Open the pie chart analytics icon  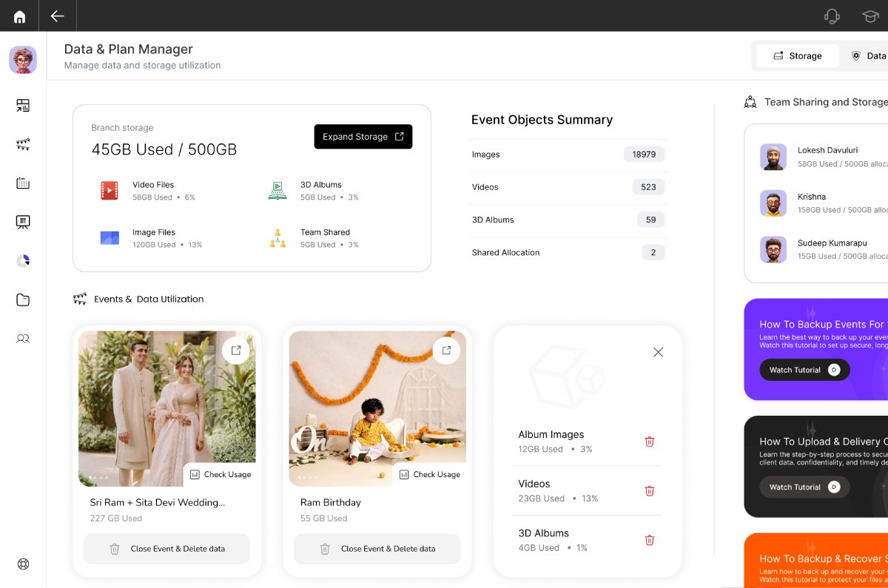coord(23,260)
